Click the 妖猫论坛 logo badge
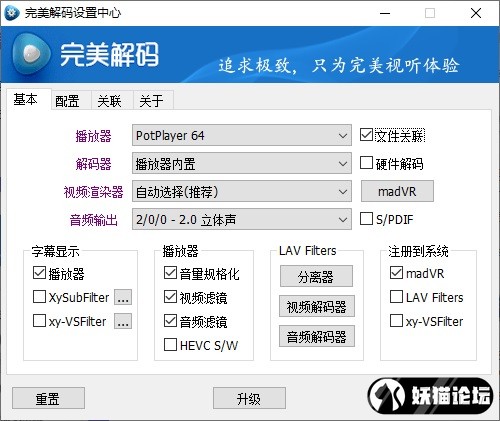The height and width of the screenshot is (421, 500). tap(430, 396)
